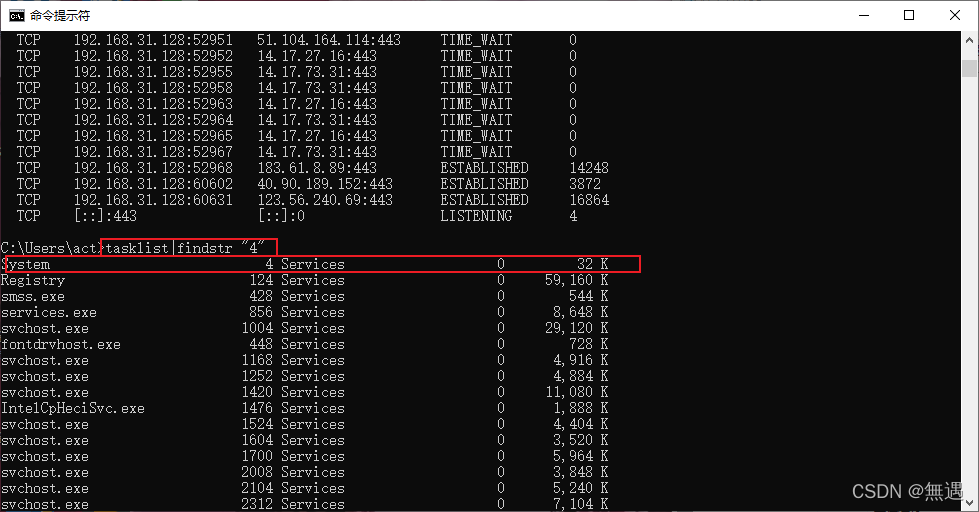Click local address 192.168.31.128:52951
This screenshot has height=512, width=979.
(x=153, y=40)
